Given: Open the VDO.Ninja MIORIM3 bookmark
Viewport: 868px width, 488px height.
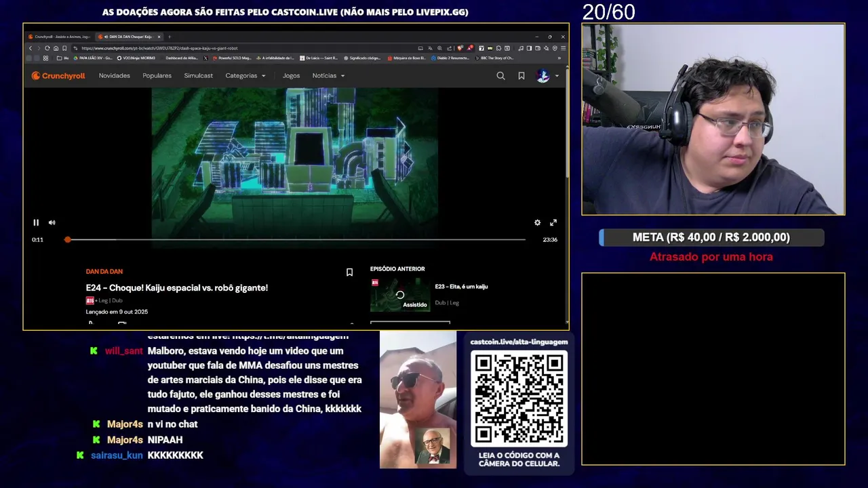Looking at the screenshot, I should [136, 58].
